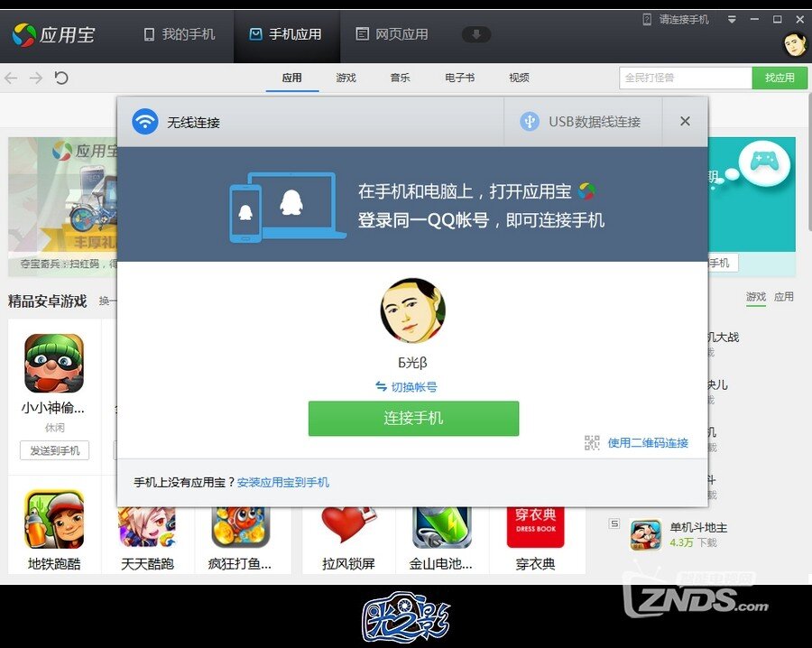The width and height of the screenshot is (812, 648).
Task: Click the Б光β account name
Action: tap(412, 363)
